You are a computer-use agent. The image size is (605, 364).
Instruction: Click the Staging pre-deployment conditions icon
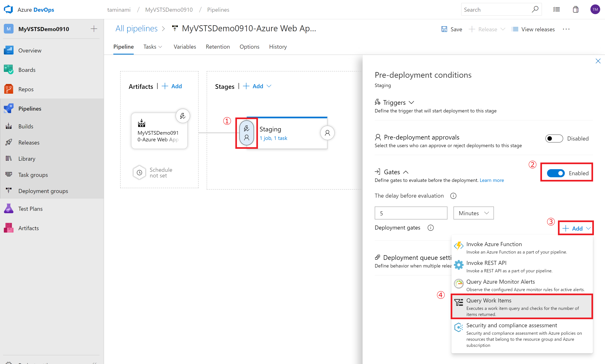[x=246, y=133]
